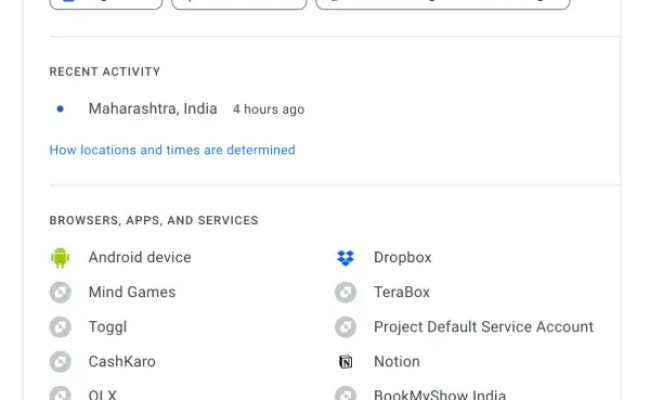Click the icon next to Project Default Service Account
650x400 pixels.
point(346,327)
